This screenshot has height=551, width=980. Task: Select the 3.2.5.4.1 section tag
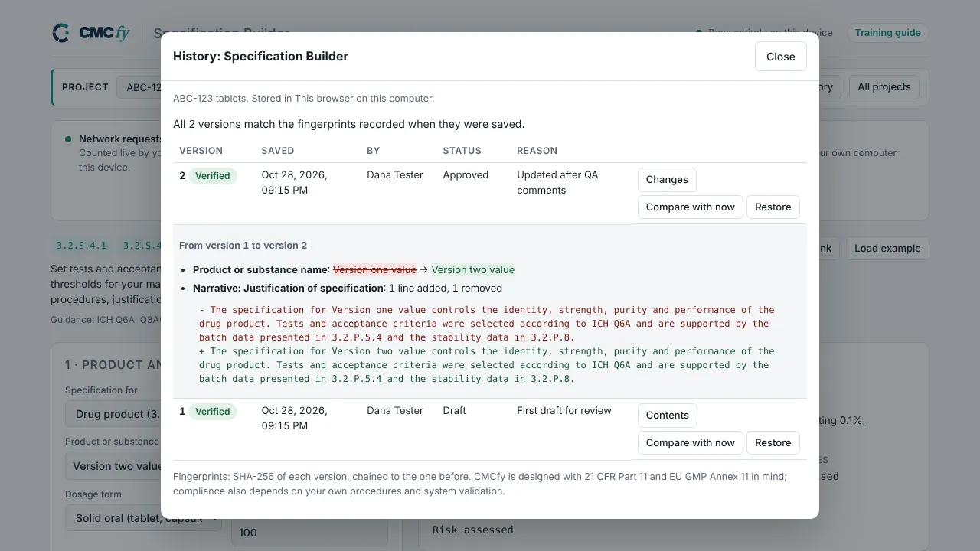(x=81, y=246)
